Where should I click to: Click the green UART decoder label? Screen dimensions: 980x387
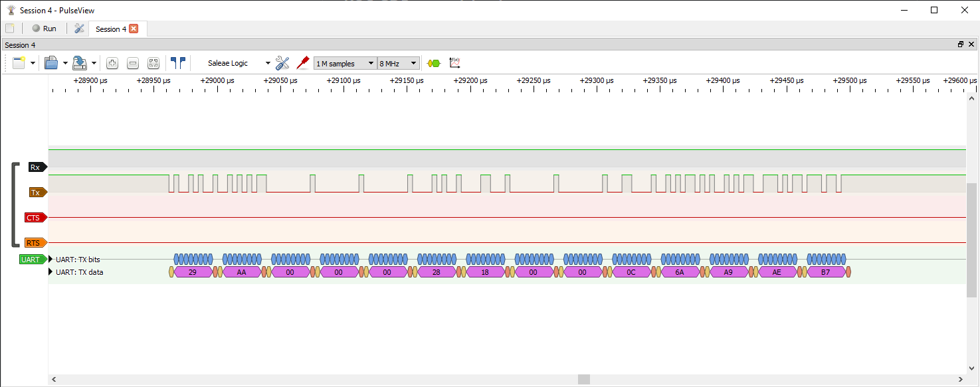[x=33, y=260]
